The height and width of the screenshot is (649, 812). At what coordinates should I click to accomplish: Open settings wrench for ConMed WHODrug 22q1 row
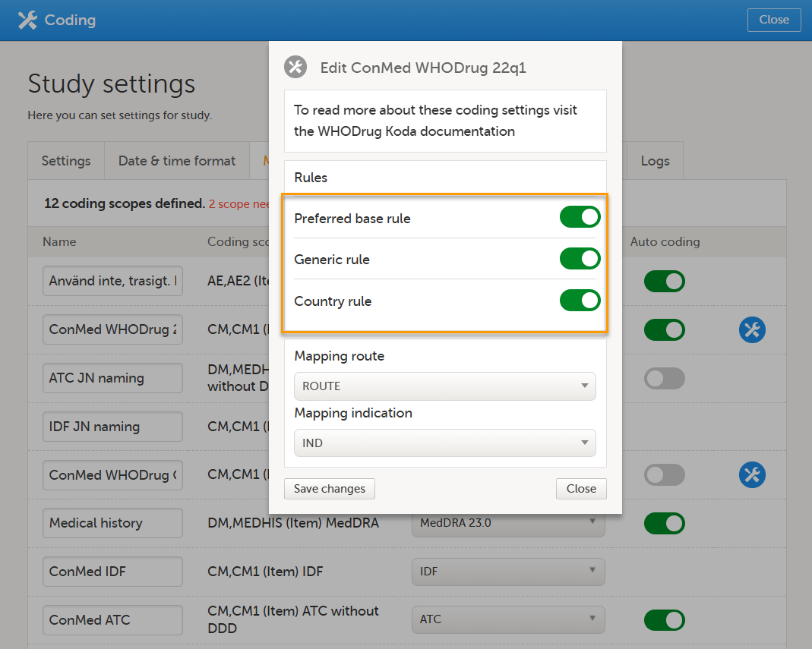click(x=751, y=329)
